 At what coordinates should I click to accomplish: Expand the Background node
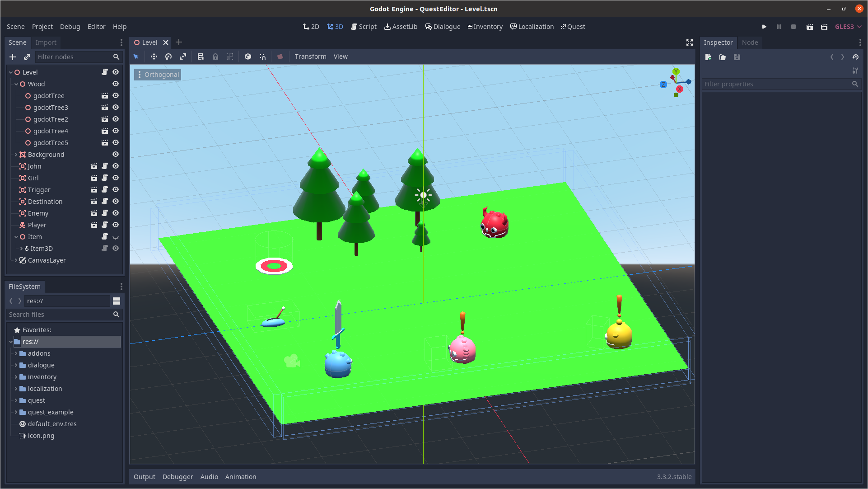point(16,155)
